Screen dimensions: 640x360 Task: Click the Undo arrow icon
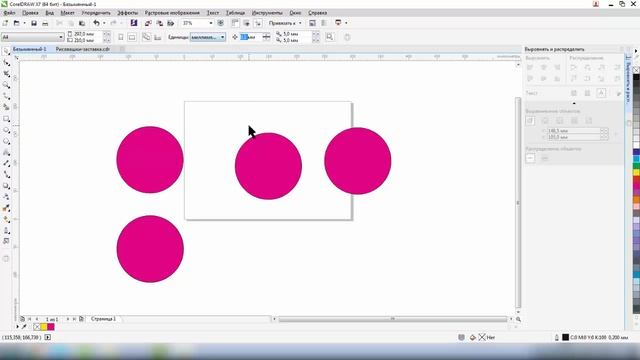96,23
